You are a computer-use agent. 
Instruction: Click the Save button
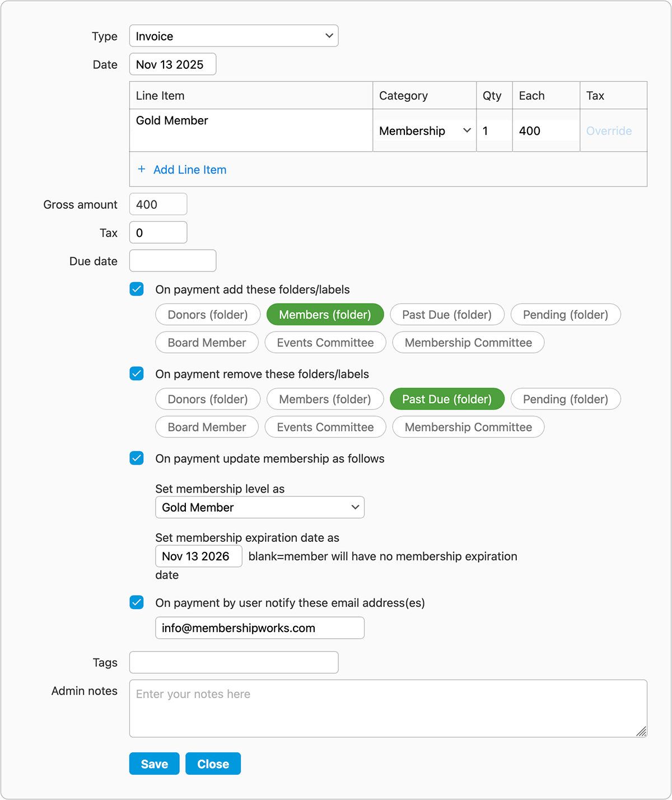point(154,764)
